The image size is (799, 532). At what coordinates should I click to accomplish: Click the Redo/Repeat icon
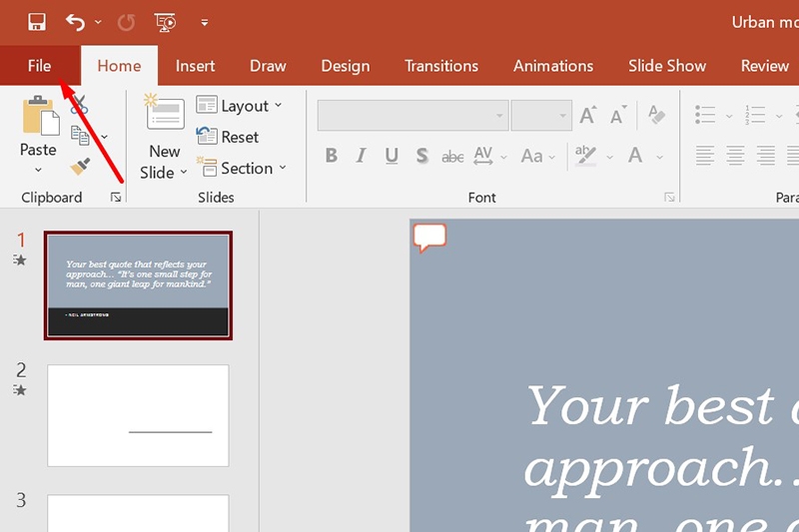point(126,22)
